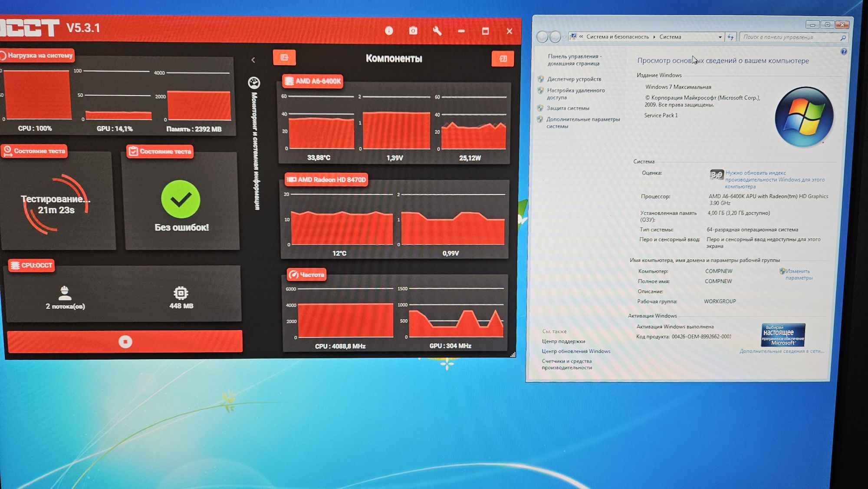Click the shield icon beside Диспетчер устройств

[x=541, y=79]
